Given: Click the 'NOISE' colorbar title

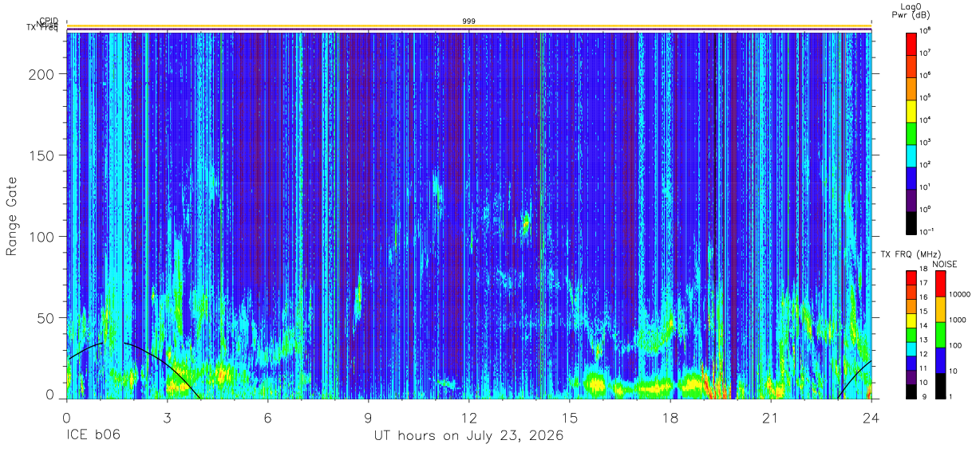Looking at the screenshot, I should [944, 264].
